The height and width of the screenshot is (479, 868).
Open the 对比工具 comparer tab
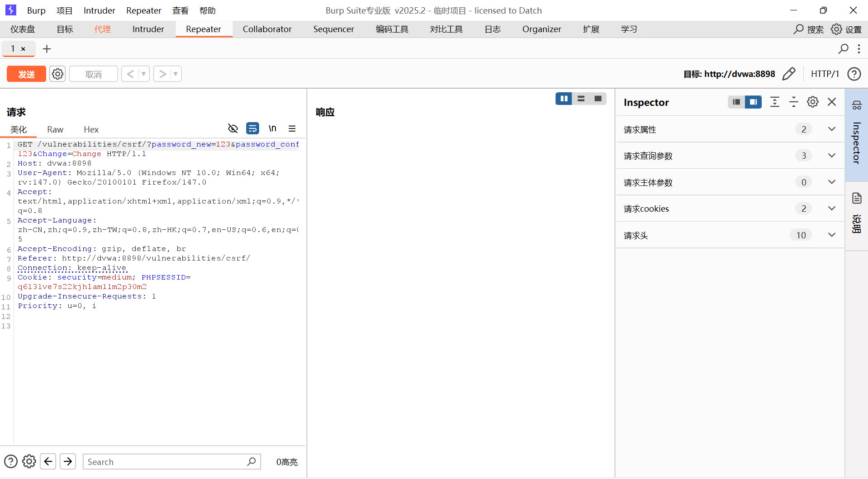pos(446,29)
